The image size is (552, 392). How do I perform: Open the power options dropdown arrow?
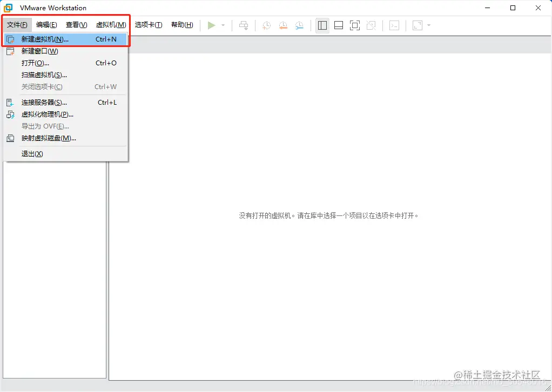coord(223,25)
